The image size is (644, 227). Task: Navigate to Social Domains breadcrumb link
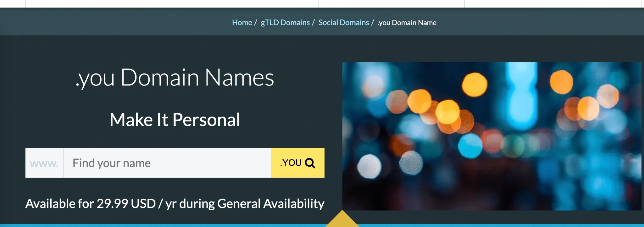[343, 23]
